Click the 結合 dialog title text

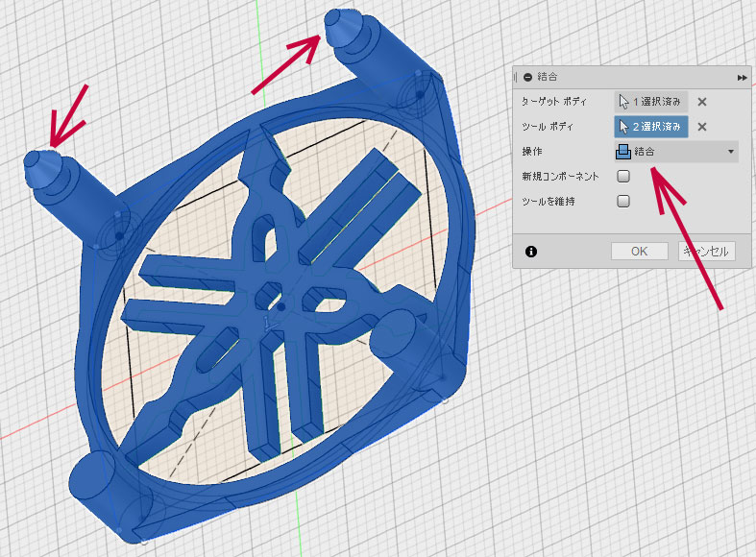tap(549, 77)
